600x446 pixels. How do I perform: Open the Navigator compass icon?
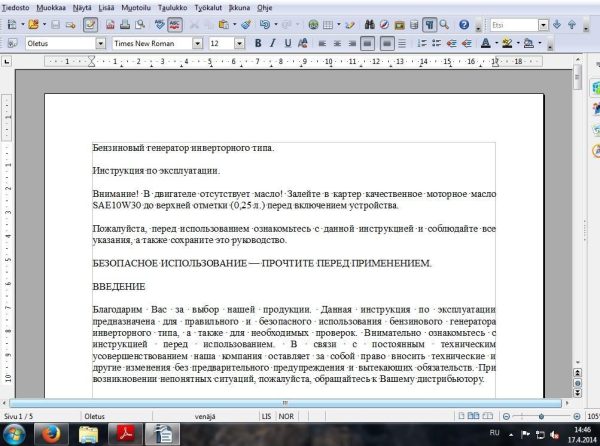385,25
